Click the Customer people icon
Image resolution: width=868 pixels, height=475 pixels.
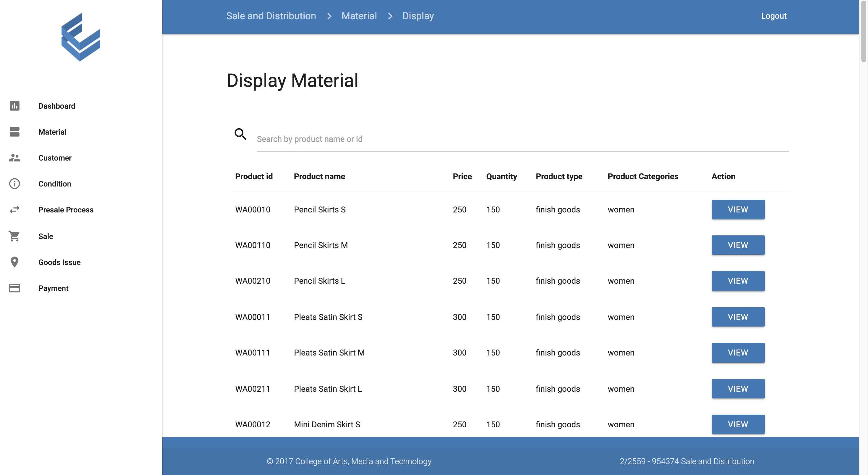pos(14,158)
